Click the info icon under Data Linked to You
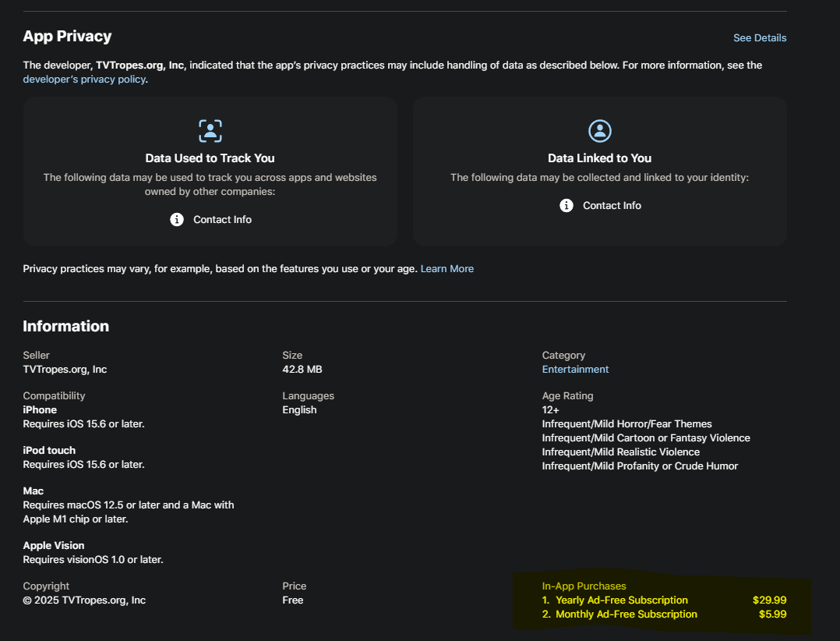840x641 pixels. (566, 206)
